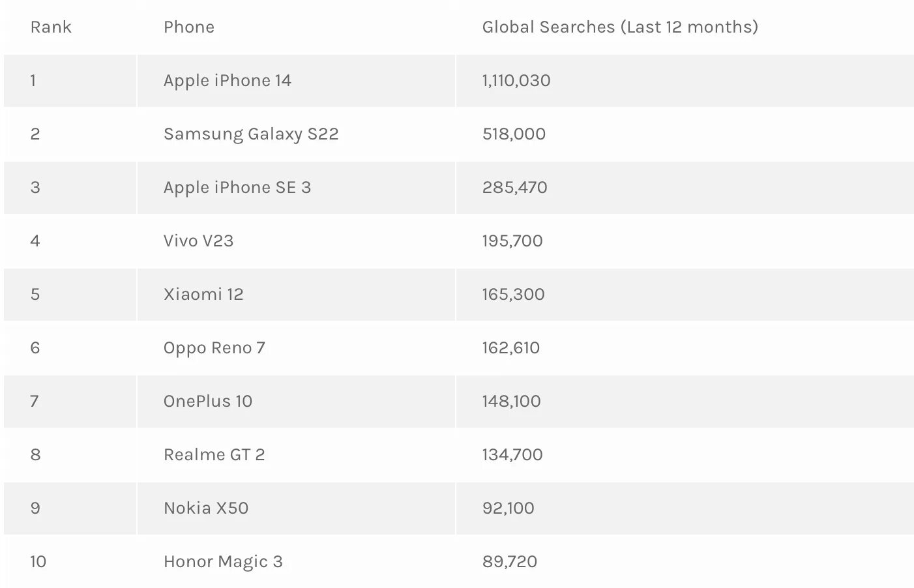Click the Rank column header
This screenshot has width=914, height=588.
pyautogui.click(x=51, y=27)
